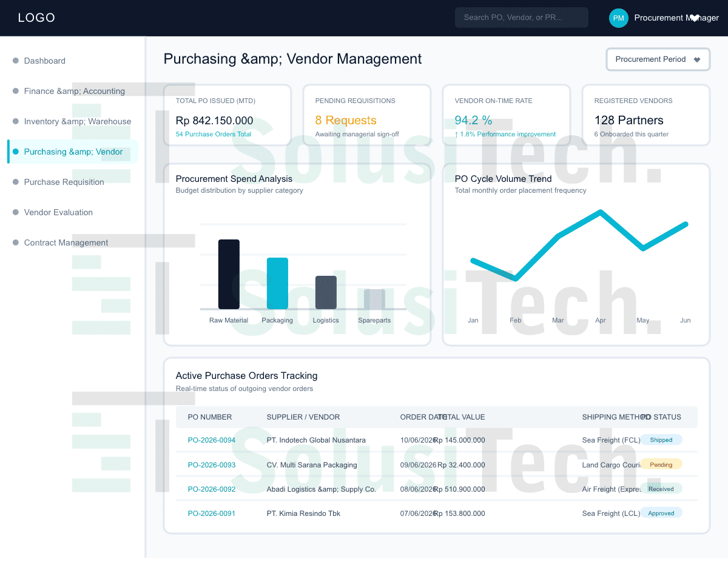Click PT. Kimia Resindo Tbk vendor

pos(303,513)
